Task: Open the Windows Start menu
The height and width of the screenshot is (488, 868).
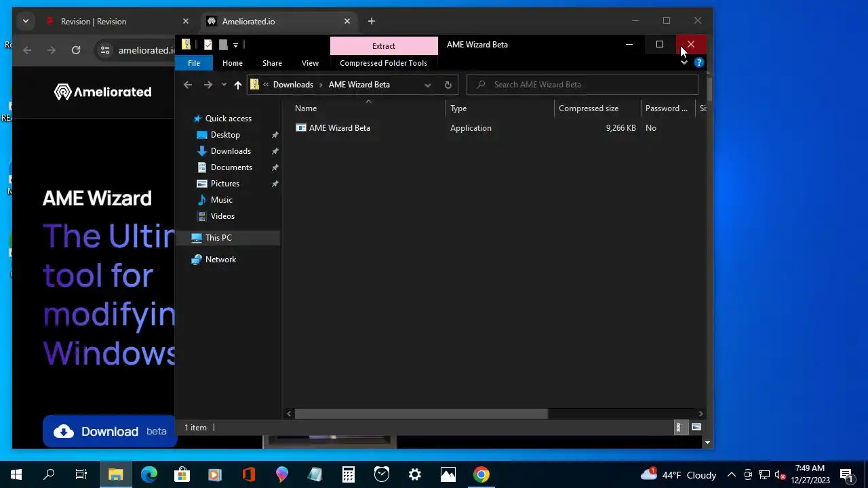Action: tap(16, 474)
